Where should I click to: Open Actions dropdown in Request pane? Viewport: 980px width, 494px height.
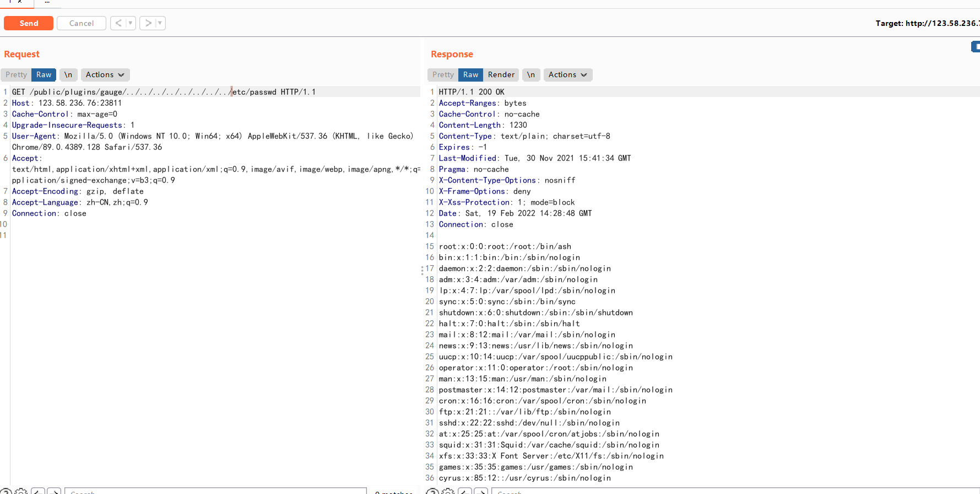(105, 74)
